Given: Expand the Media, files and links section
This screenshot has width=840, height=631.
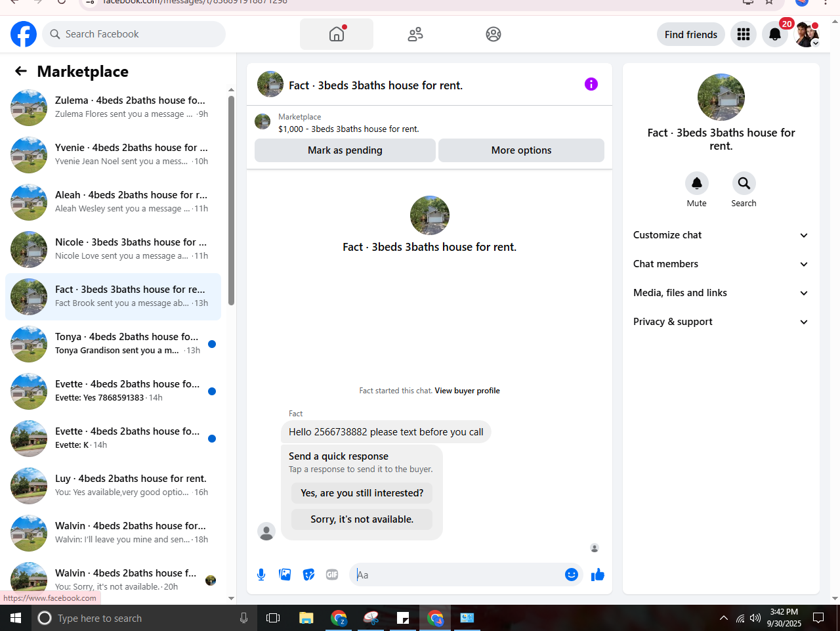Looking at the screenshot, I should [x=721, y=293].
